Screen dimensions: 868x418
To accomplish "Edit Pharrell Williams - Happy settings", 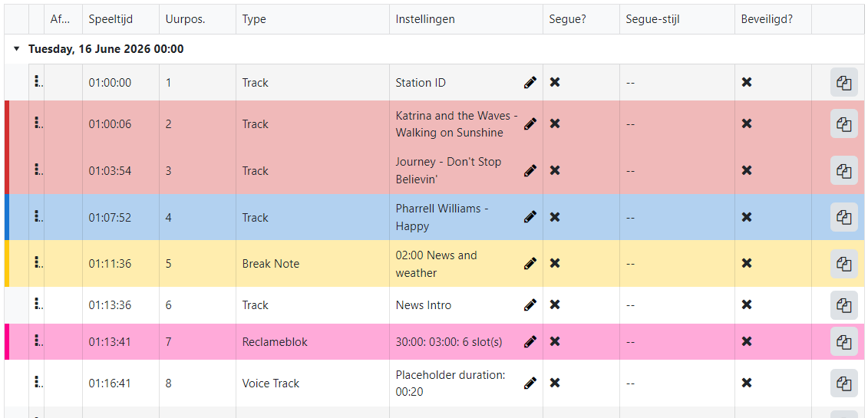I will click(530, 217).
